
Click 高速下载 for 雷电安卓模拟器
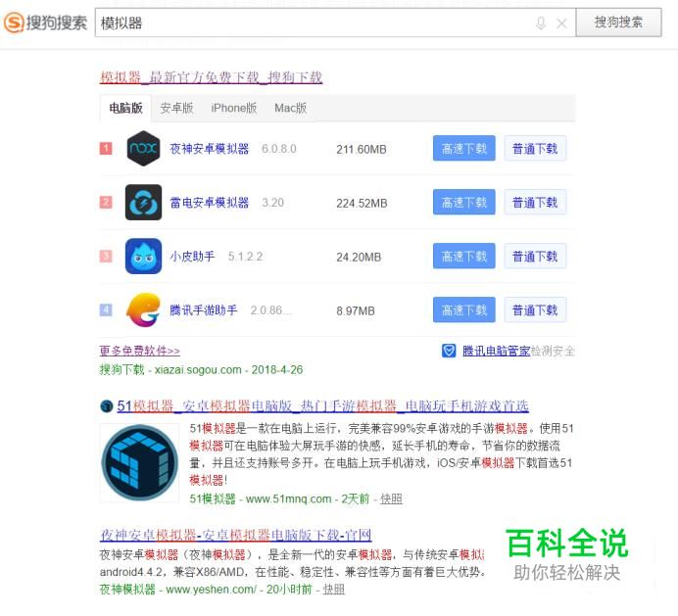(x=464, y=202)
